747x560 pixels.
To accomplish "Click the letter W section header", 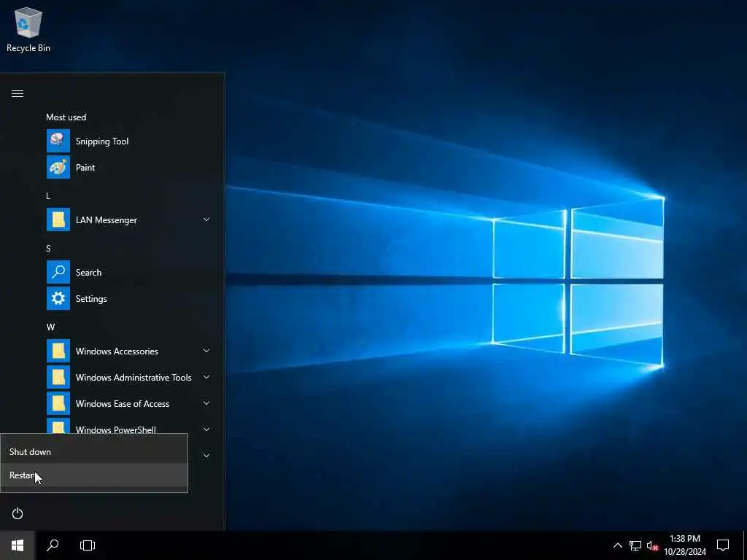I will (x=50, y=327).
